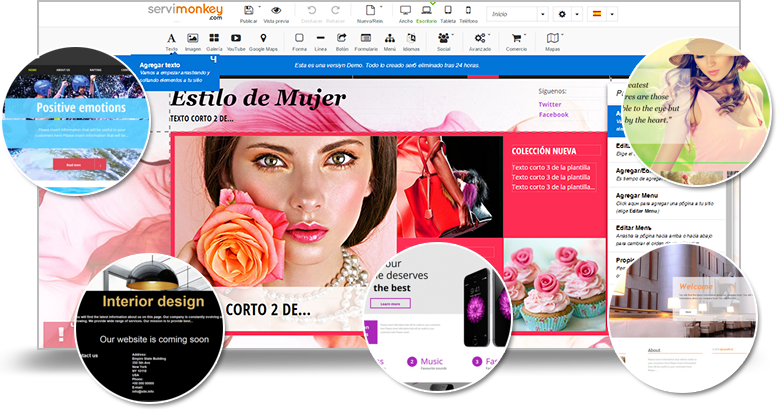Switch to the Tableta view
The width and height of the screenshot is (777, 410).
click(447, 10)
